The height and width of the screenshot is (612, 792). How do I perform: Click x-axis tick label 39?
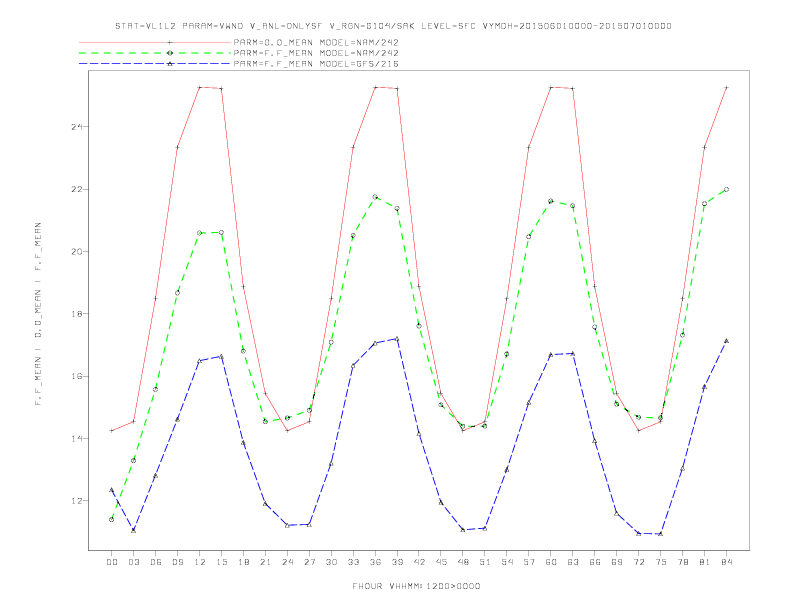point(397,562)
